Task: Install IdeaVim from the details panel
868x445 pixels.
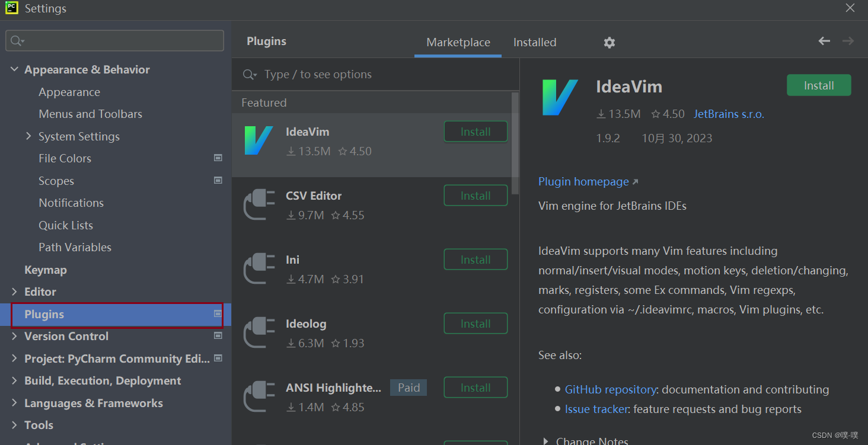Action: [819, 85]
